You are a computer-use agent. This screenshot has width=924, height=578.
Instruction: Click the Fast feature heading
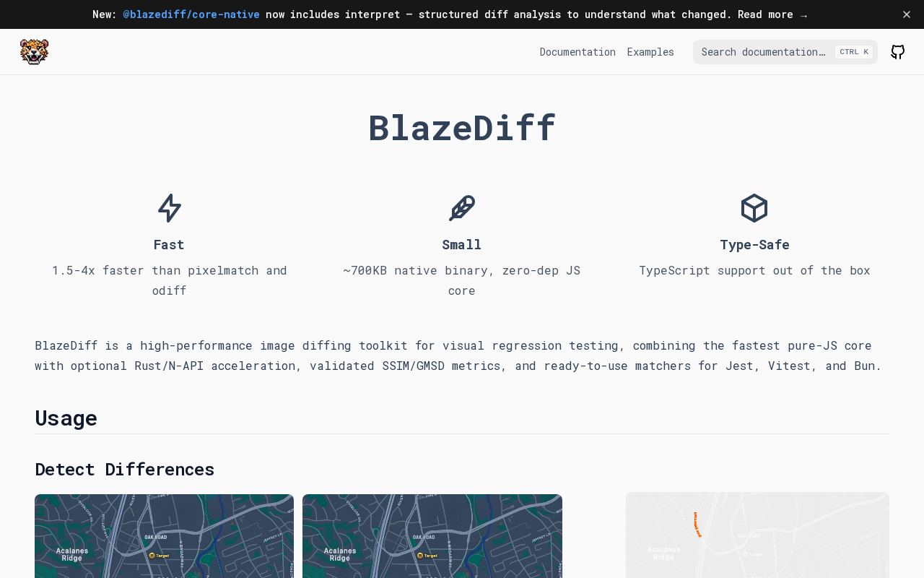[169, 245]
